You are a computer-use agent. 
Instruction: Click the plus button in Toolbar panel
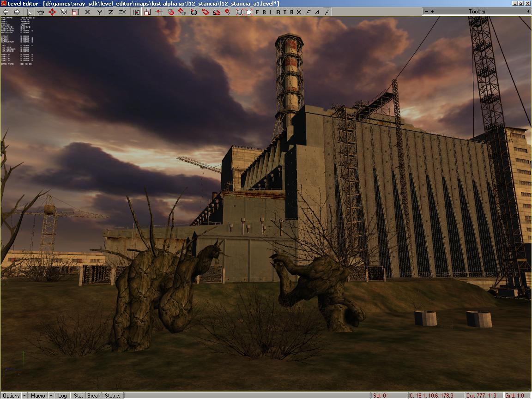click(432, 12)
